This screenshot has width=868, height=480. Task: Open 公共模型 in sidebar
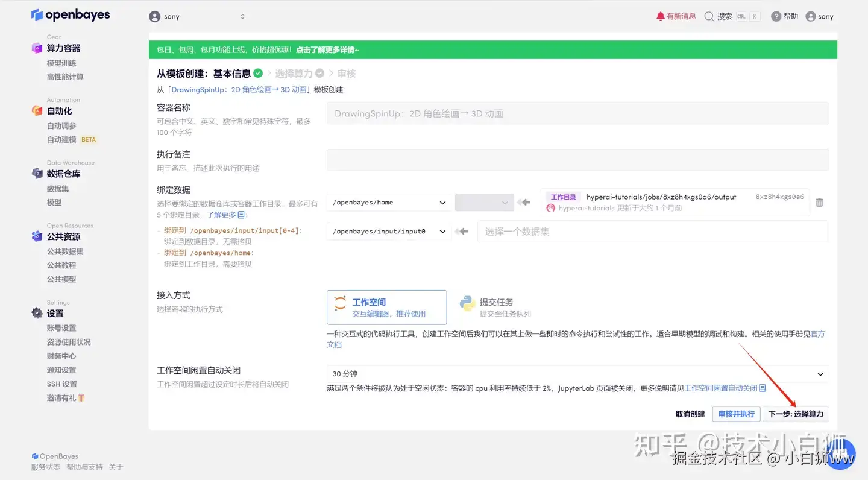[61, 279]
